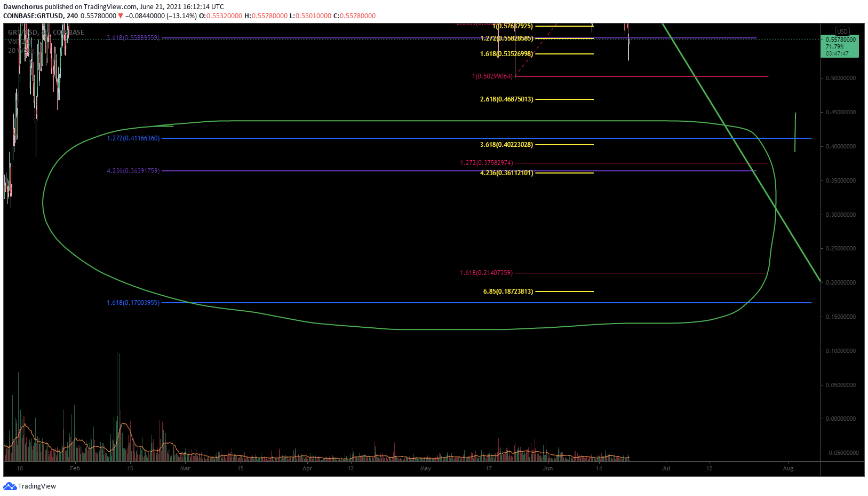868x496 pixels.
Task: Open the USD currency selector
Action: [842, 32]
